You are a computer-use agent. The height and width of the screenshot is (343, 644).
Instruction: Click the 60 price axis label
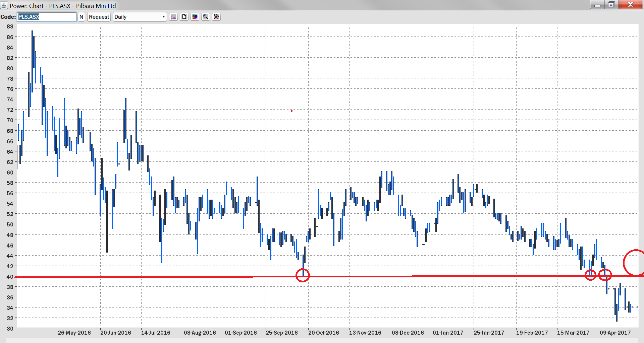pyautogui.click(x=10, y=173)
